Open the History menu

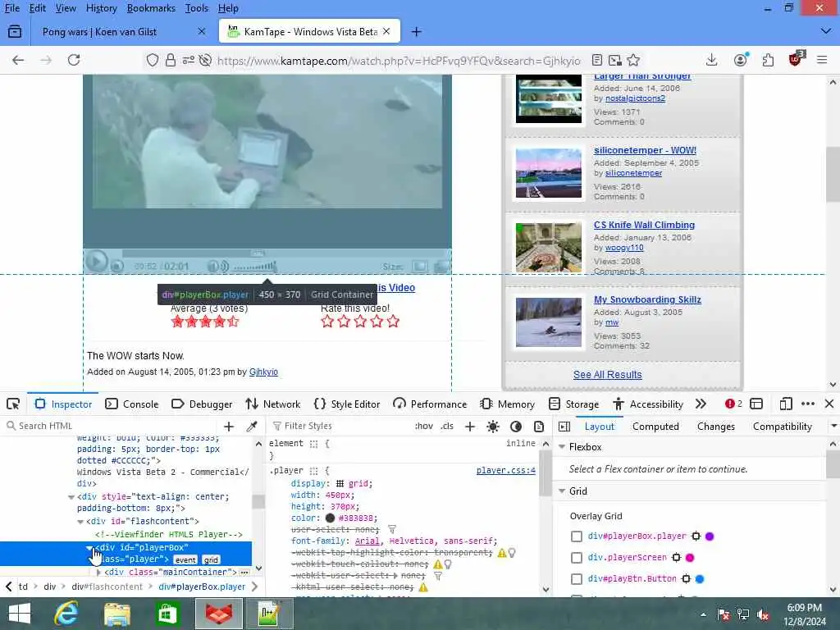101,8
